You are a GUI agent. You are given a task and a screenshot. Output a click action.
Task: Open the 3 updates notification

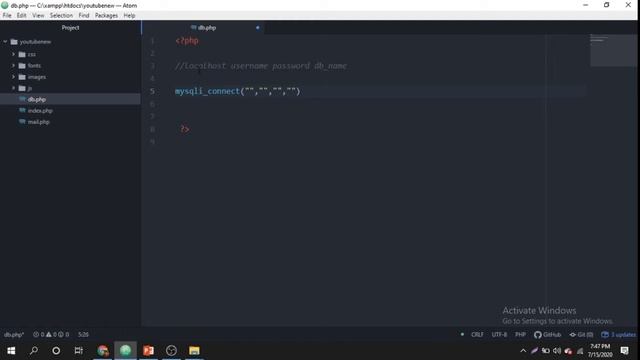[x=618, y=335]
